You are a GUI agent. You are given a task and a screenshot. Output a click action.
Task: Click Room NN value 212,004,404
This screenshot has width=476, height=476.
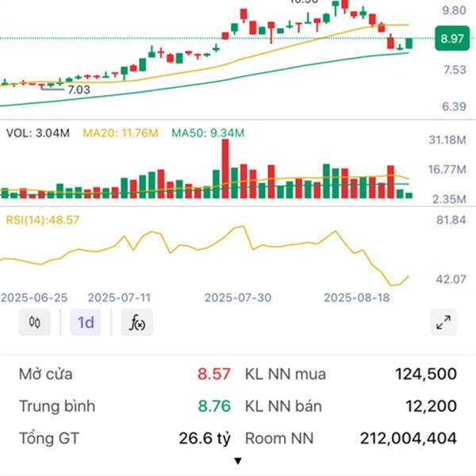[x=409, y=439]
